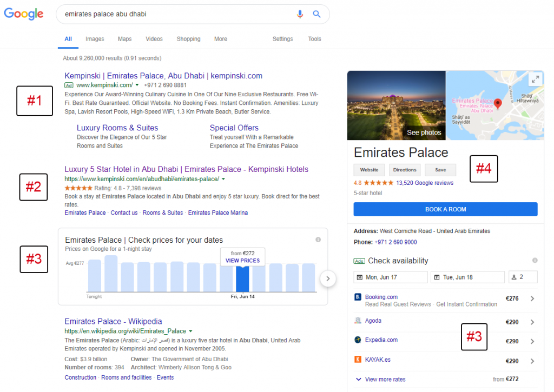554x392 pixels.
Task: Click the Mon, Jun 17 check-in field
Action: [391, 277]
